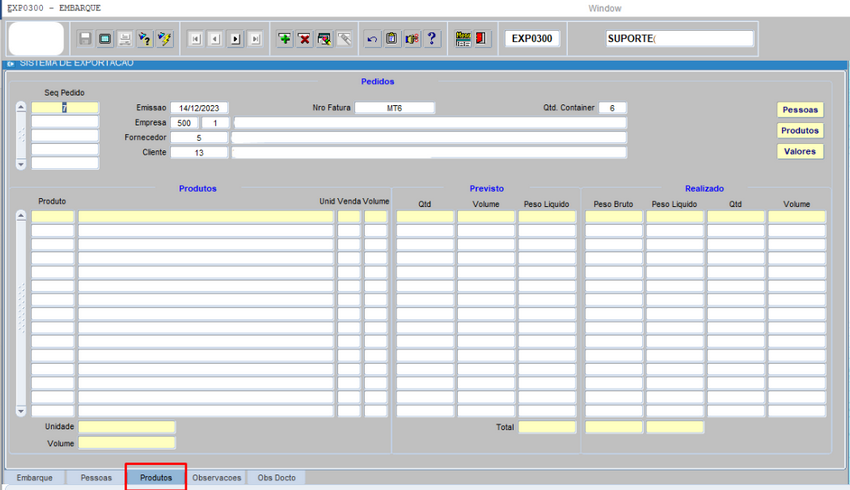Click the Save diskette toolbar icon

click(85, 39)
